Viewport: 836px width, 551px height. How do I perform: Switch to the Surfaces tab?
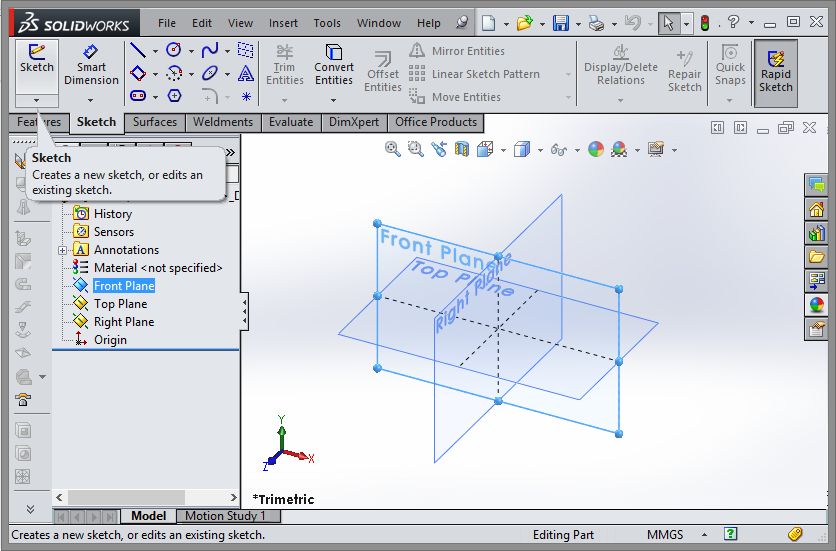click(x=155, y=122)
